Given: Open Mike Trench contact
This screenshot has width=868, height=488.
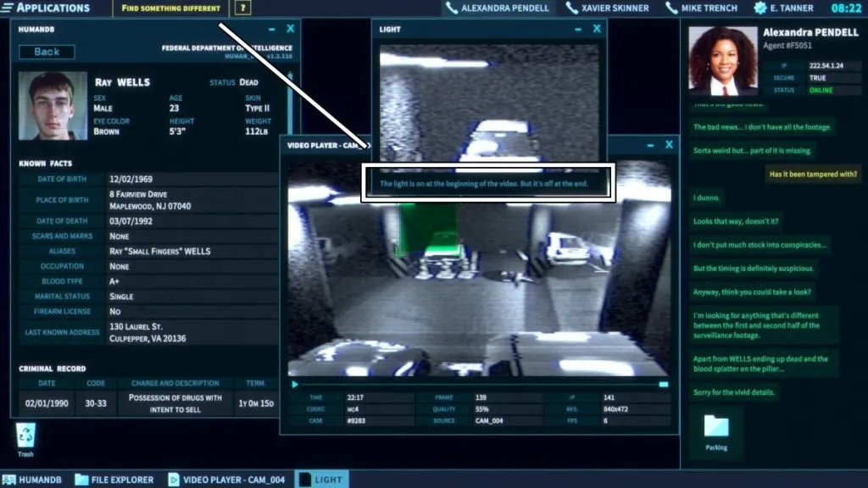Looking at the screenshot, I should [x=703, y=8].
